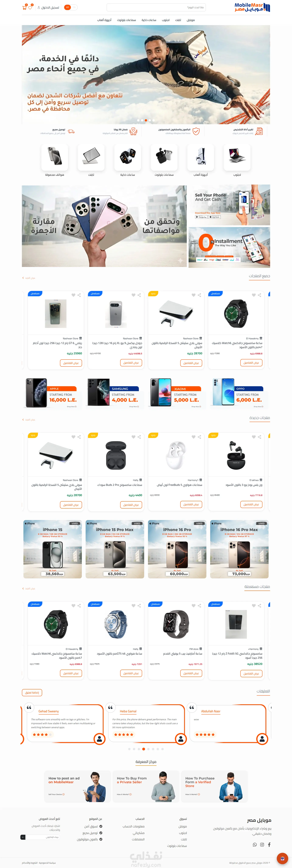The width and height of the screenshot is (292, 868).
Task: Click the إضافة تعليق button
Action: [x=32, y=693]
